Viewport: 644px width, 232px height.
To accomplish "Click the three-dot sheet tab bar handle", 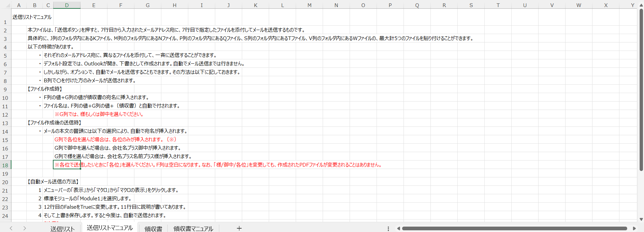I will point(388,229).
